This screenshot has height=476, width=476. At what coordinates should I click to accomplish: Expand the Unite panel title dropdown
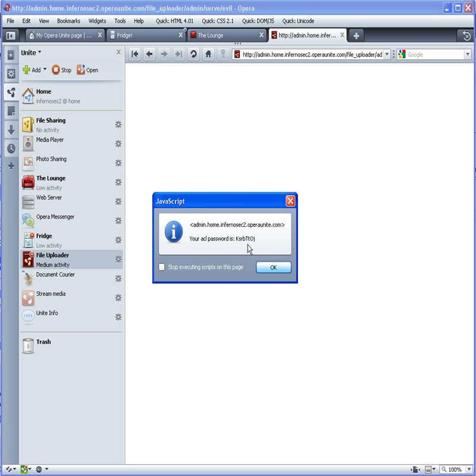click(39, 52)
